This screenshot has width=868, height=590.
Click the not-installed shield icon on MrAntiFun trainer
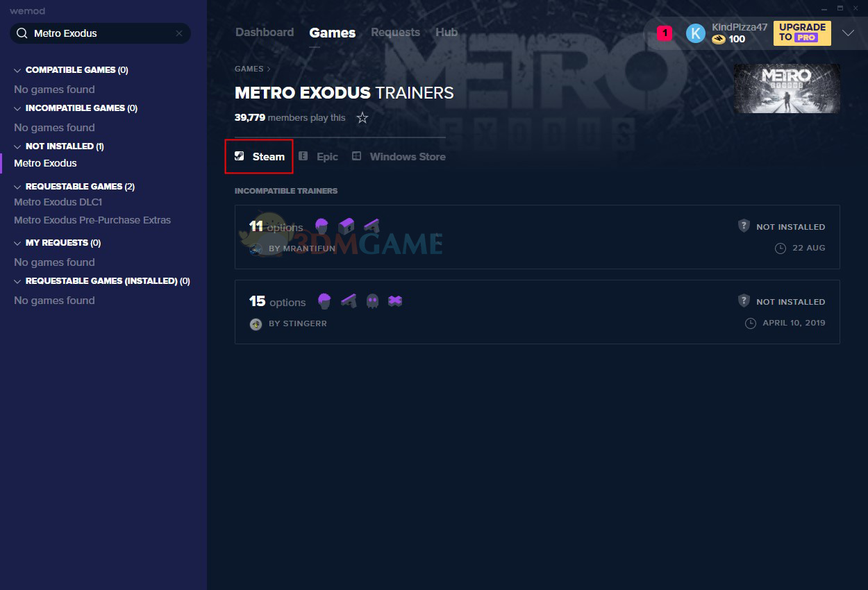coord(744,226)
